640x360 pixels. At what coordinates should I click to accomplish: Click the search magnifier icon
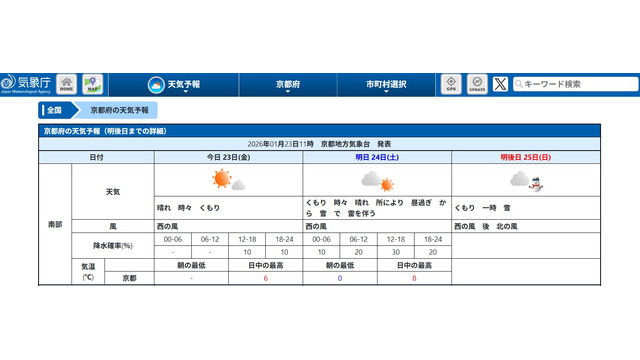(519, 84)
